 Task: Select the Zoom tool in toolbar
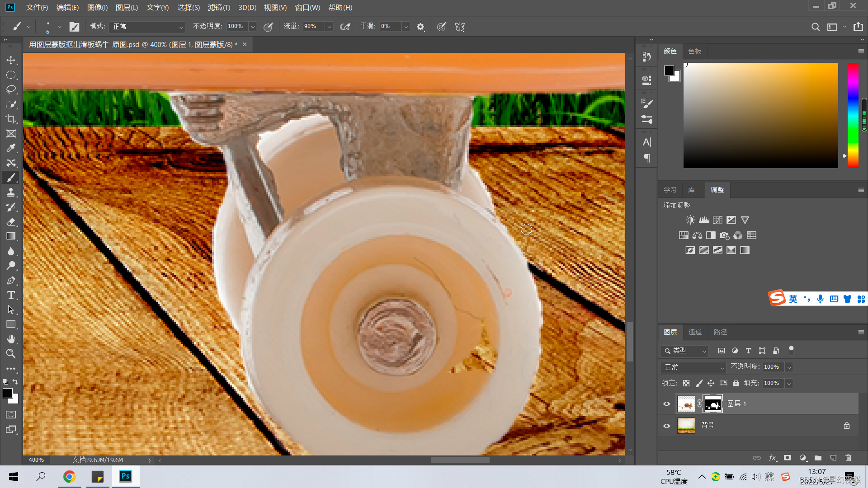pos(11,354)
